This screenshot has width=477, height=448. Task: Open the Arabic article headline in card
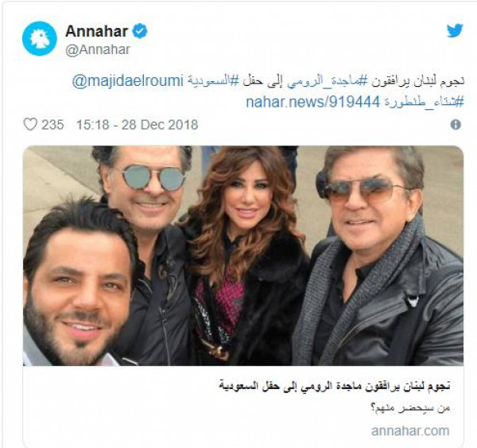(x=335, y=386)
